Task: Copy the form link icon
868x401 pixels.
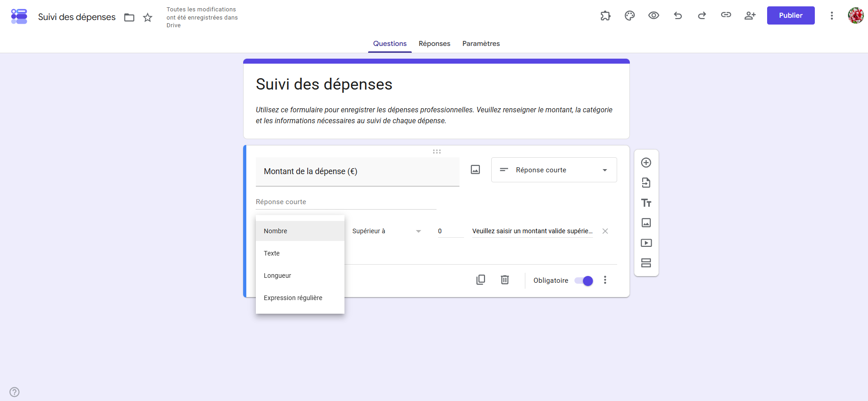Action: tap(726, 15)
